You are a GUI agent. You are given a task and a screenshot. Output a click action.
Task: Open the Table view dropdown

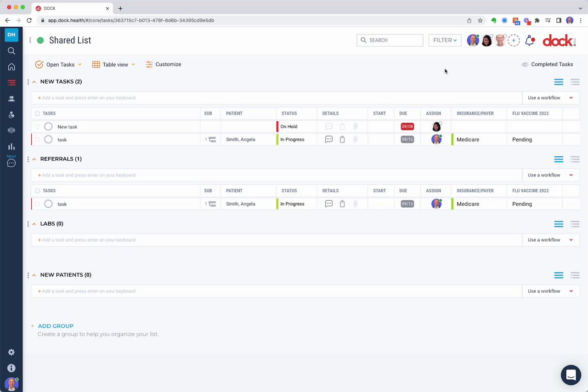[x=113, y=65]
